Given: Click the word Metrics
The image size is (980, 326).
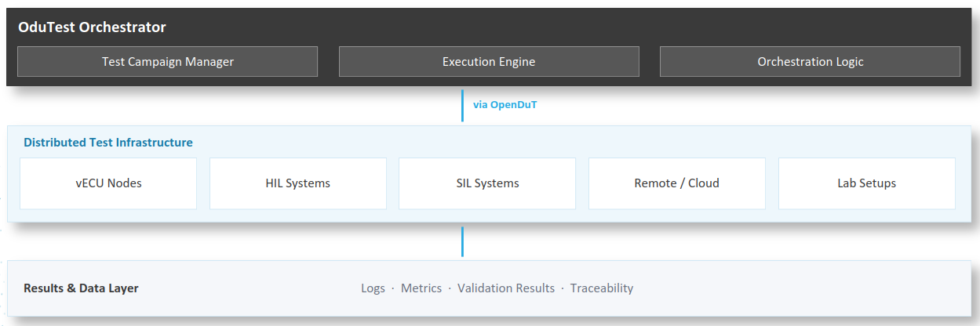Looking at the screenshot, I should (421, 288).
